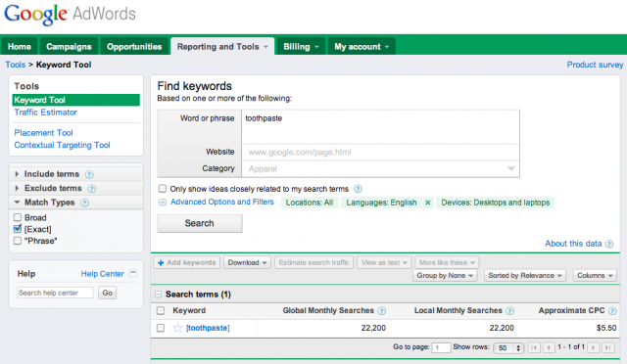
Task: Go to next results page
Action: tap(594, 347)
